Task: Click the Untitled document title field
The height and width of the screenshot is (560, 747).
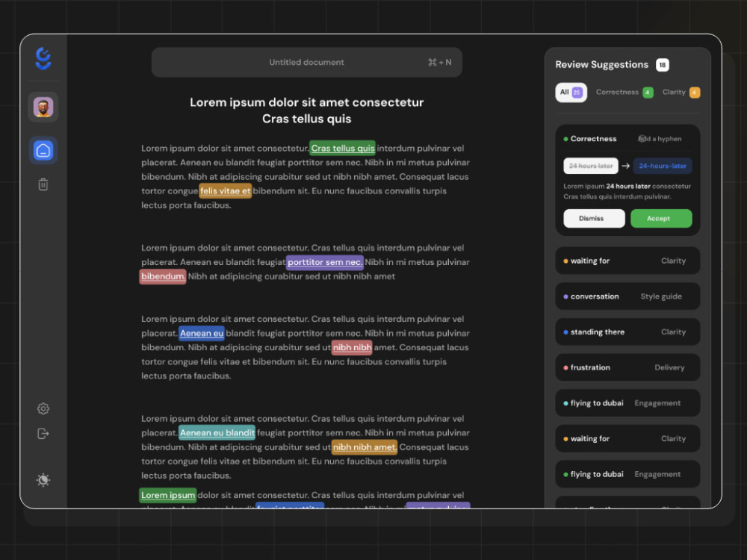Action: [306, 63]
